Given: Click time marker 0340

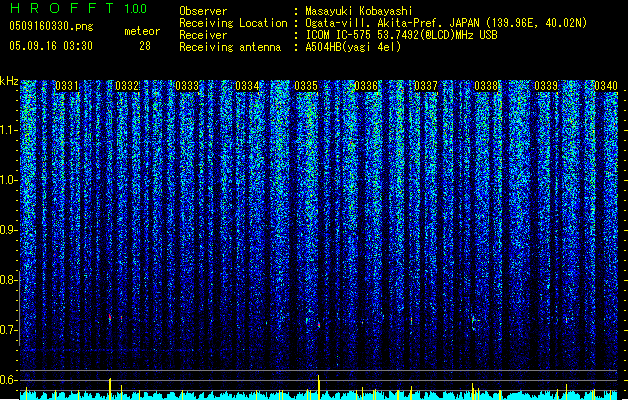Looking at the screenshot, I should coord(606,86).
